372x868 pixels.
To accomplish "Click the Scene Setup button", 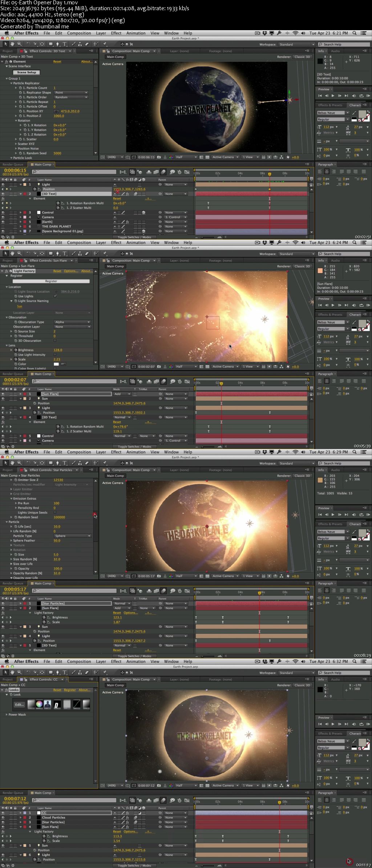I will pos(27,72).
